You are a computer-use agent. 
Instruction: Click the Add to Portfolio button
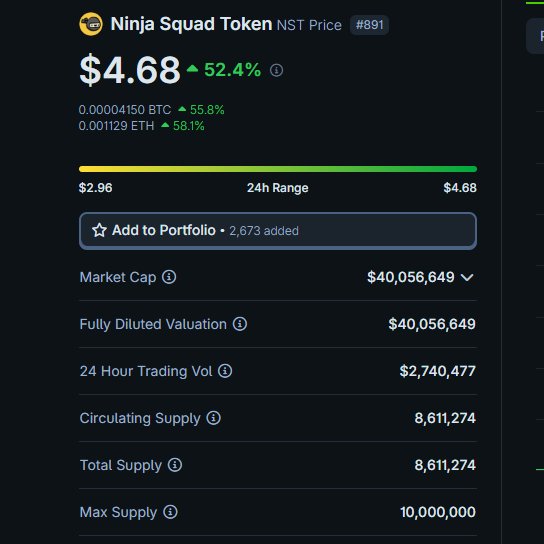coord(278,231)
